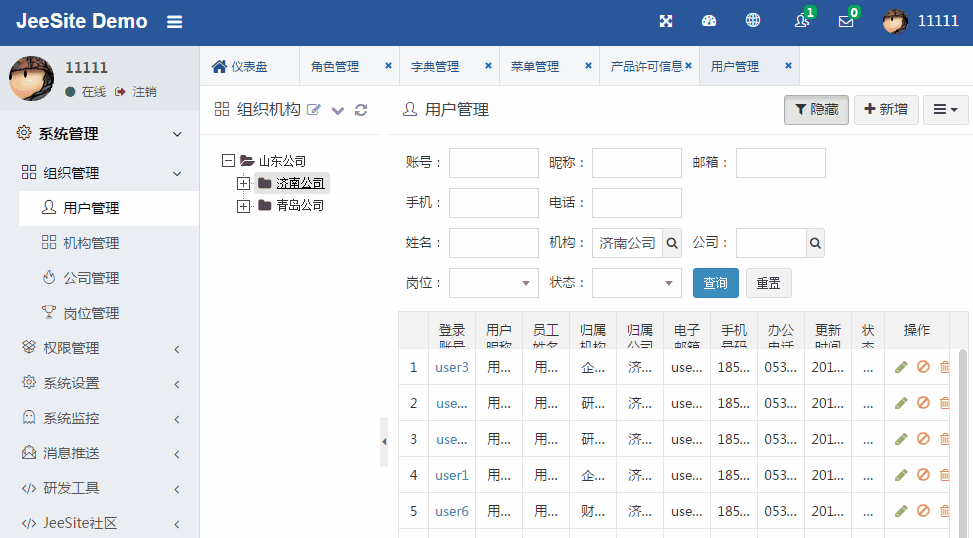Open the mail notifications envelope icon
This screenshot has height=538, width=973.
click(846, 21)
